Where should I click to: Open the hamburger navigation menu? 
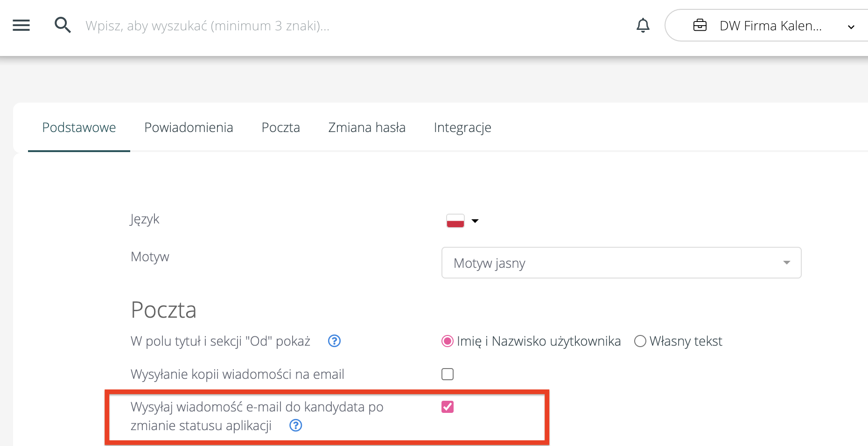click(21, 25)
